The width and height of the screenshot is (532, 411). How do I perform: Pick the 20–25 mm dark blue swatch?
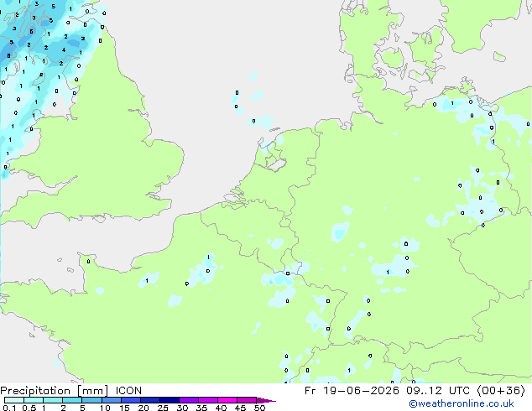coord(149,400)
